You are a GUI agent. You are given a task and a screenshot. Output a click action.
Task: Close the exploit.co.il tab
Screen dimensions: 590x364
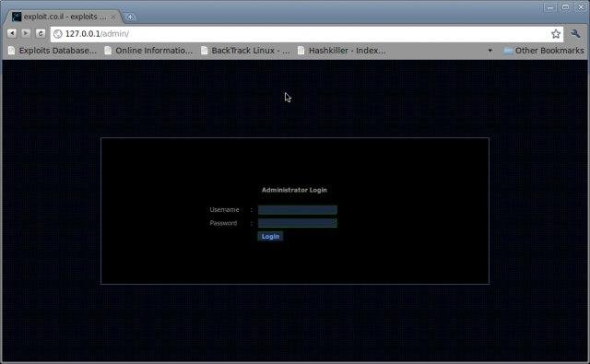(113, 17)
